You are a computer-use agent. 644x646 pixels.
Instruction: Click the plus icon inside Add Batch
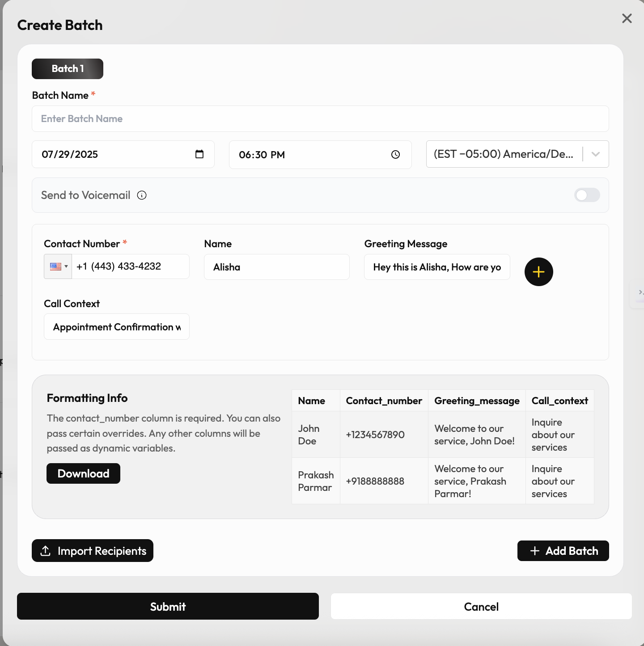point(535,551)
